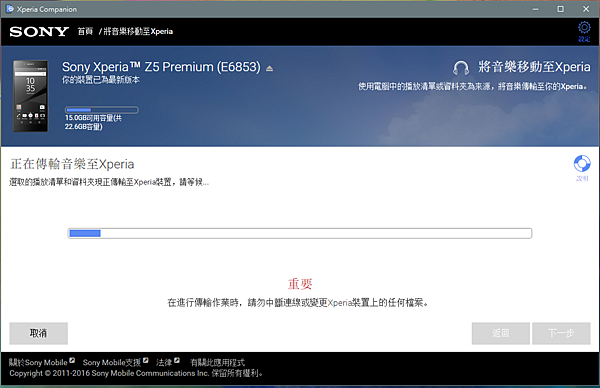Click the music transfer progress bar
The height and width of the screenshot is (388, 600).
pyautogui.click(x=300, y=233)
